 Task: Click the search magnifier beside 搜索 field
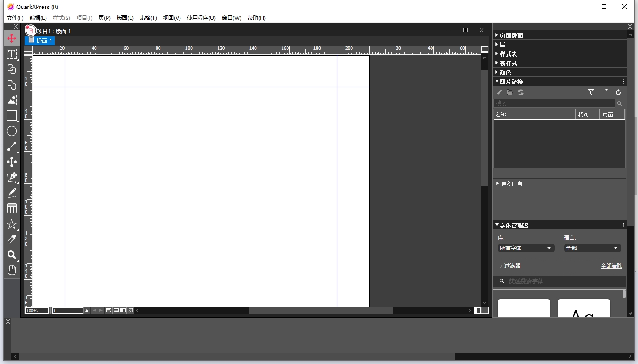(x=619, y=103)
